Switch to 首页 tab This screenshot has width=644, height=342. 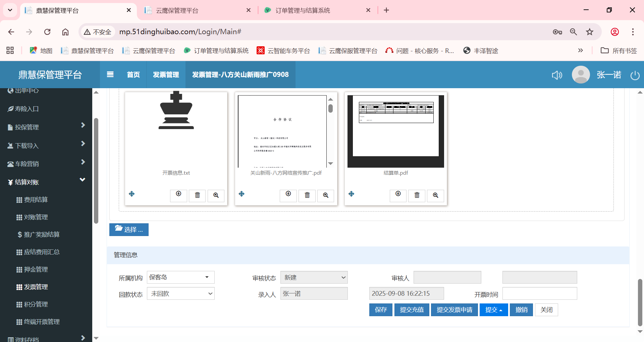pyautogui.click(x=133, y=74)
